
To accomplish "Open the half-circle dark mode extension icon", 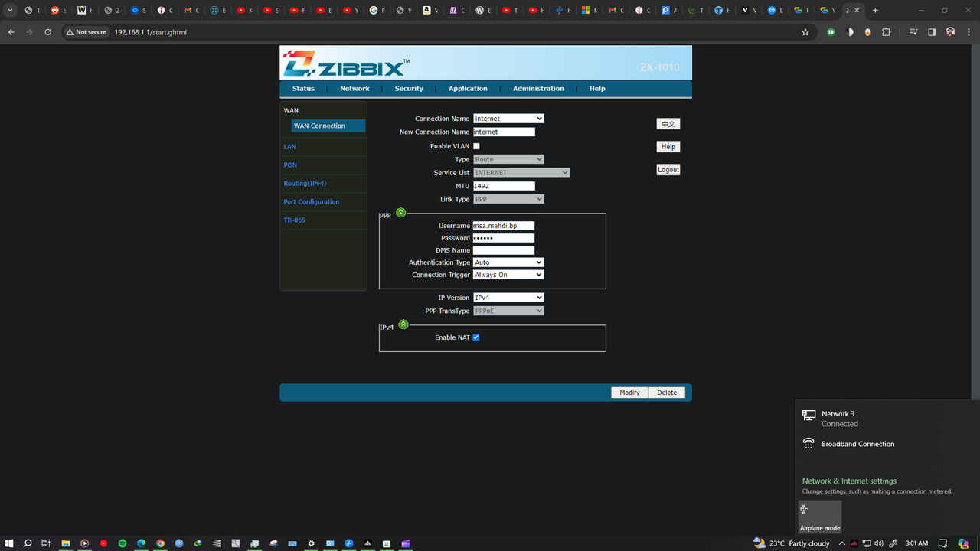I will tap(849, 32).
